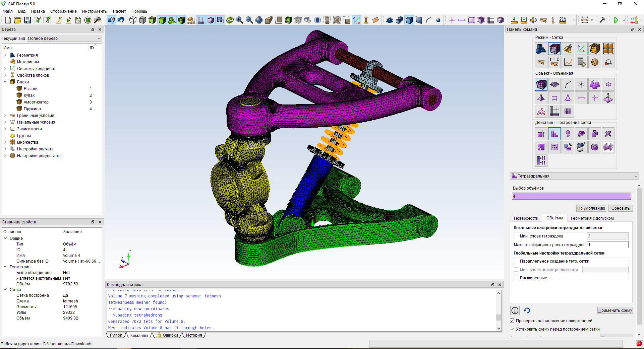The height and width of the screenshot is (349, 644).
Task: Open the 'Текущий вид' view dropdown
Action: point(64,39)
